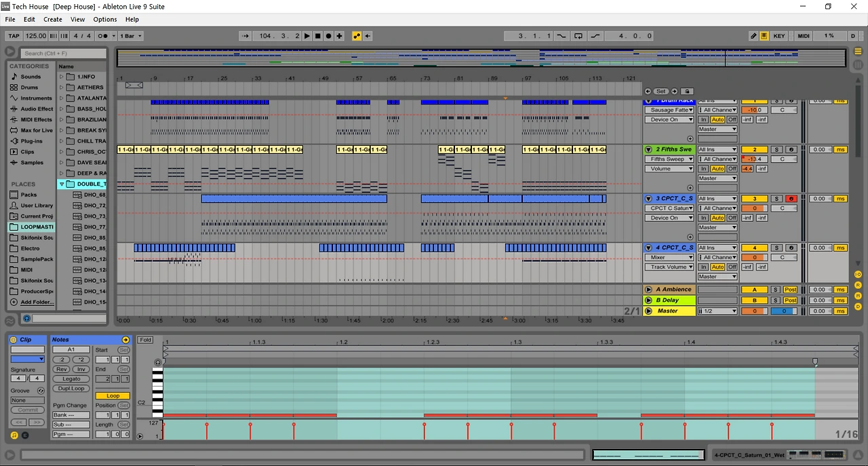This screenshot has height=466, width=868.
Task: Open the View menu
Action: 78,20
